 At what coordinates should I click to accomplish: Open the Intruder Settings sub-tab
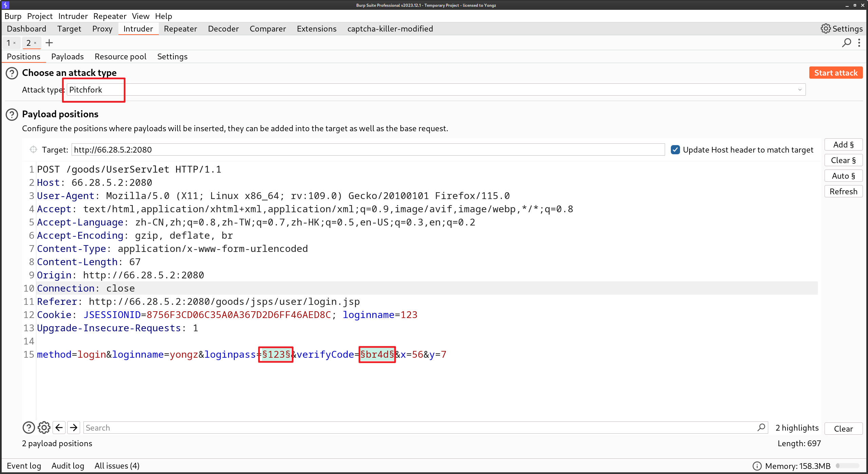click(172, 57)
